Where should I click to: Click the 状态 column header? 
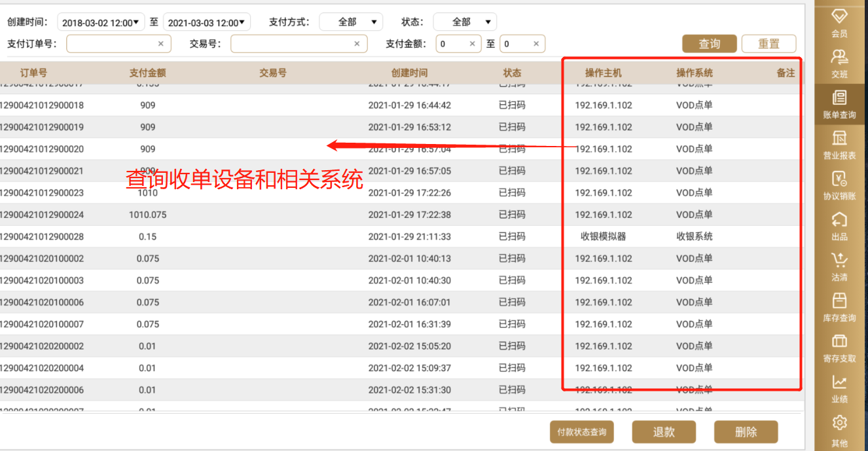(x=512, y=73)
